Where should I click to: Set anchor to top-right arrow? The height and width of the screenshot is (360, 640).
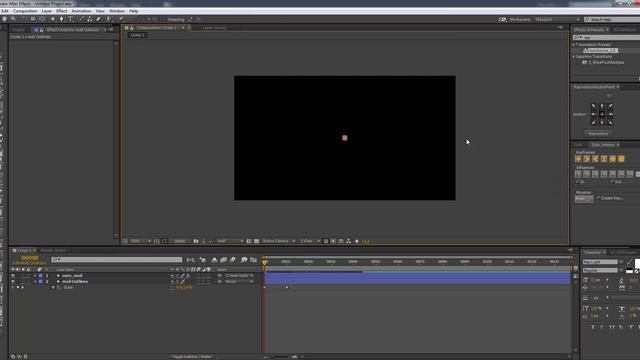pos(610,106)
